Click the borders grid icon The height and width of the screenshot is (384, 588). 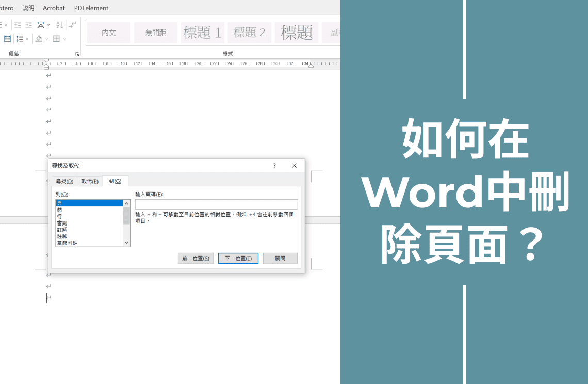pos(57,39)
